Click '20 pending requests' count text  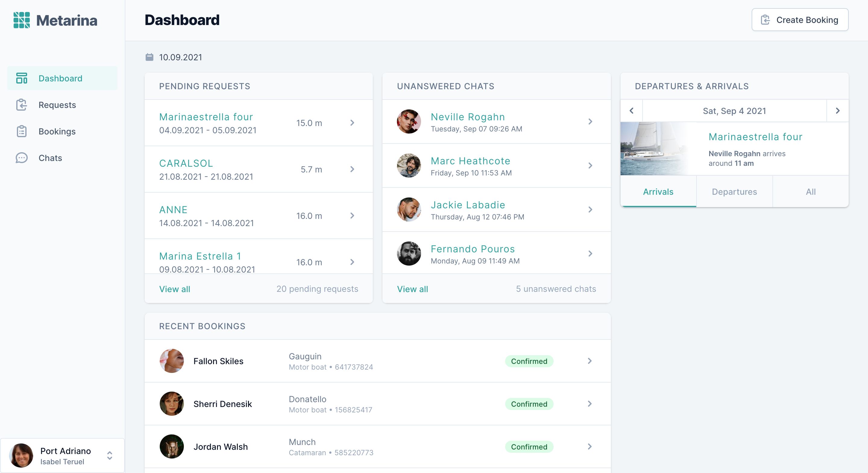click(317, 289)
